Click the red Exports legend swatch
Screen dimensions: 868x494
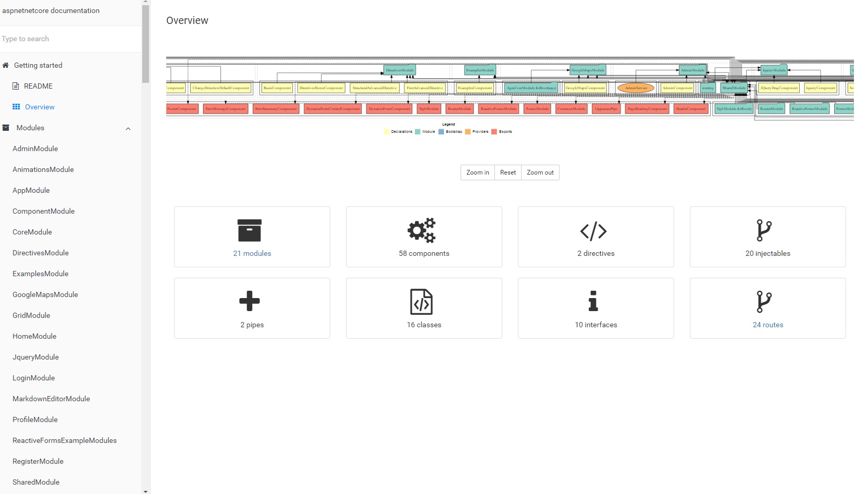[494, 132]
